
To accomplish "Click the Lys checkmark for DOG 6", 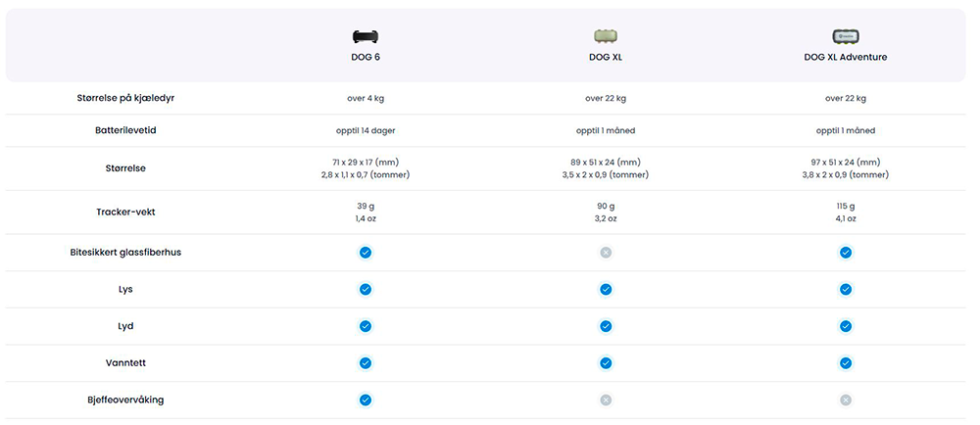I will (366, 290).
